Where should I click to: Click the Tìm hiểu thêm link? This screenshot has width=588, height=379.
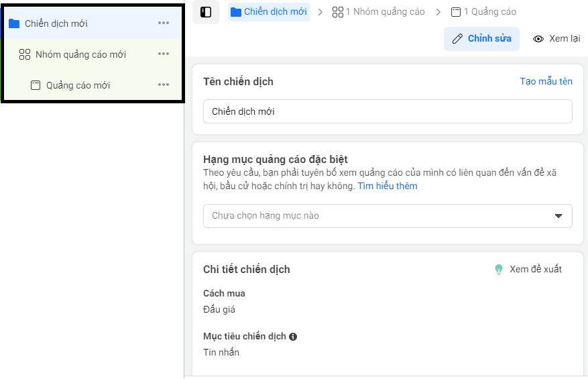coord(388,186)
